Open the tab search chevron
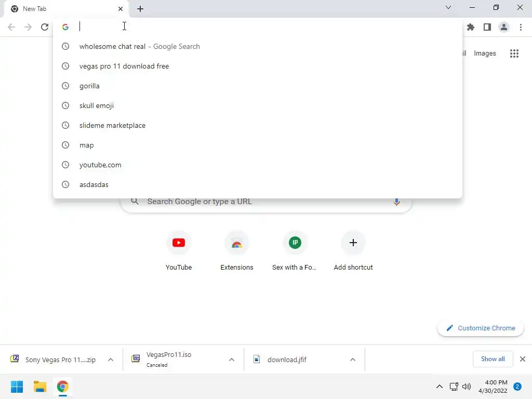Image resolution: width=532 pixels, height=399 pixels. click(x=448, y=7)
